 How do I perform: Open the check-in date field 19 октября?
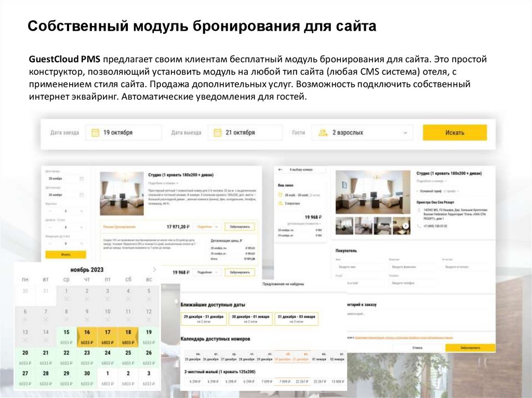tap(124, 132)
